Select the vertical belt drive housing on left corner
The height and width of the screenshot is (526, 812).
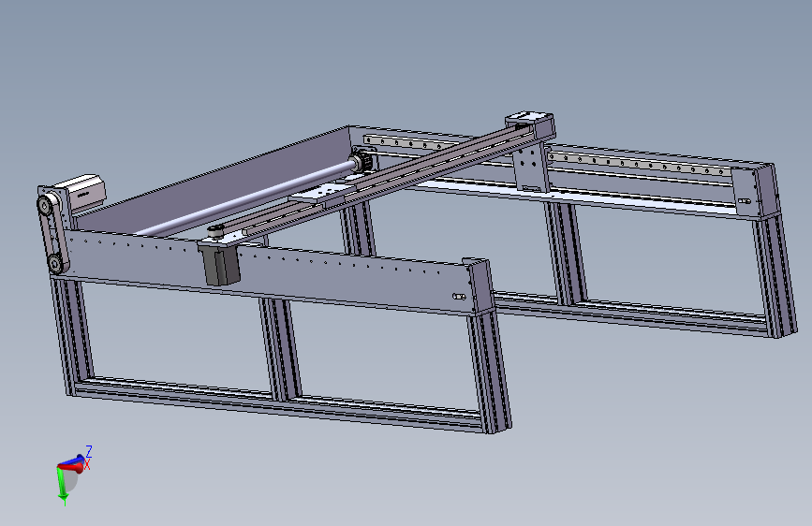(x=52, y=233)
